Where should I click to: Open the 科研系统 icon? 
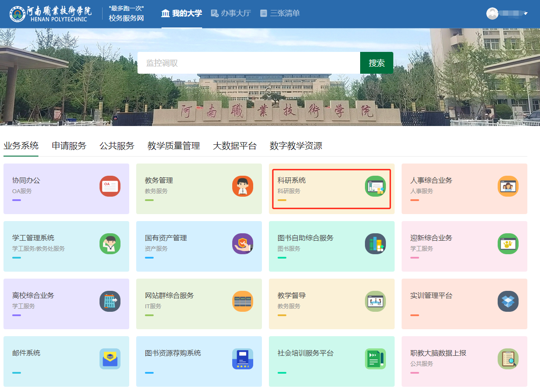click(x=375, y=186)
